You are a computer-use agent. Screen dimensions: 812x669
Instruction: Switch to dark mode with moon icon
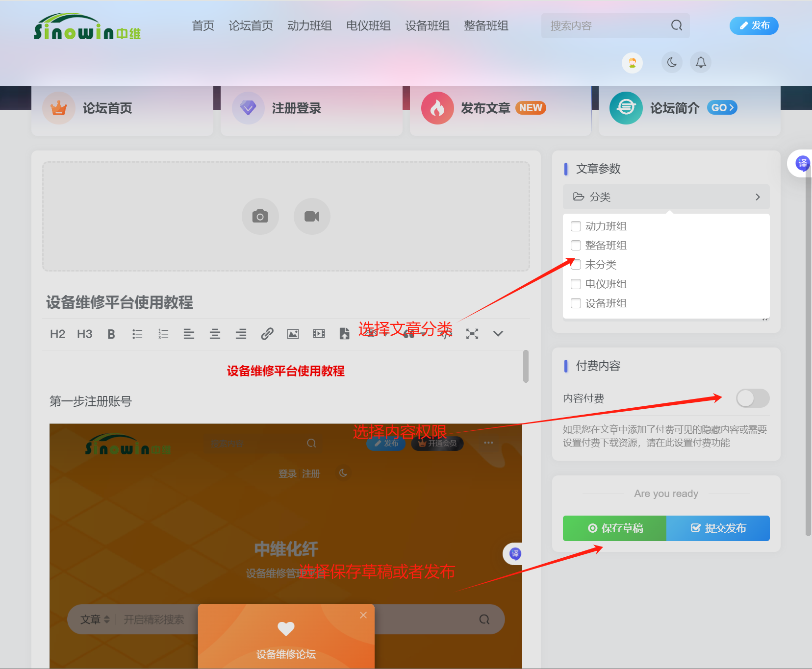point(672,63)
